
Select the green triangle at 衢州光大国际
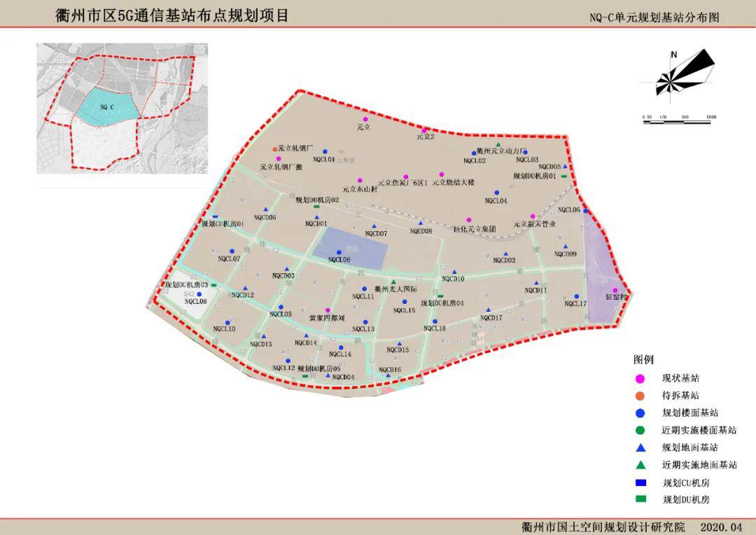pyautogui.click(x=393, y=282)
